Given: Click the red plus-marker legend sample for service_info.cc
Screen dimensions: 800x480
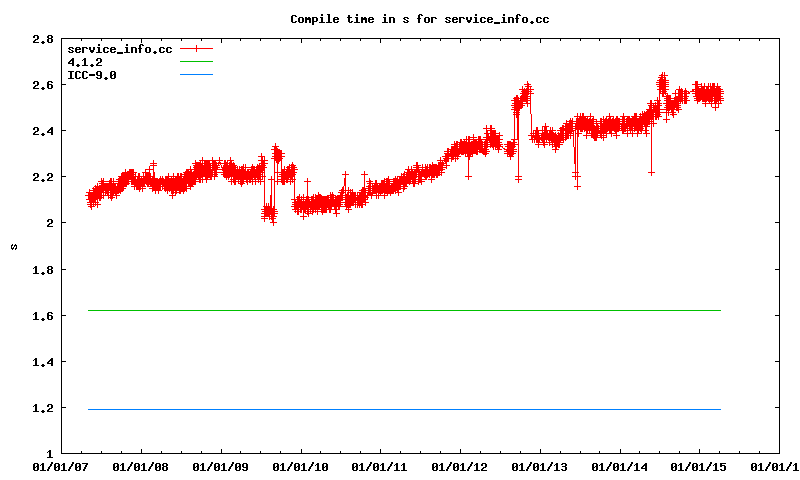Looking at the screenshot, I should coord(197,49).
